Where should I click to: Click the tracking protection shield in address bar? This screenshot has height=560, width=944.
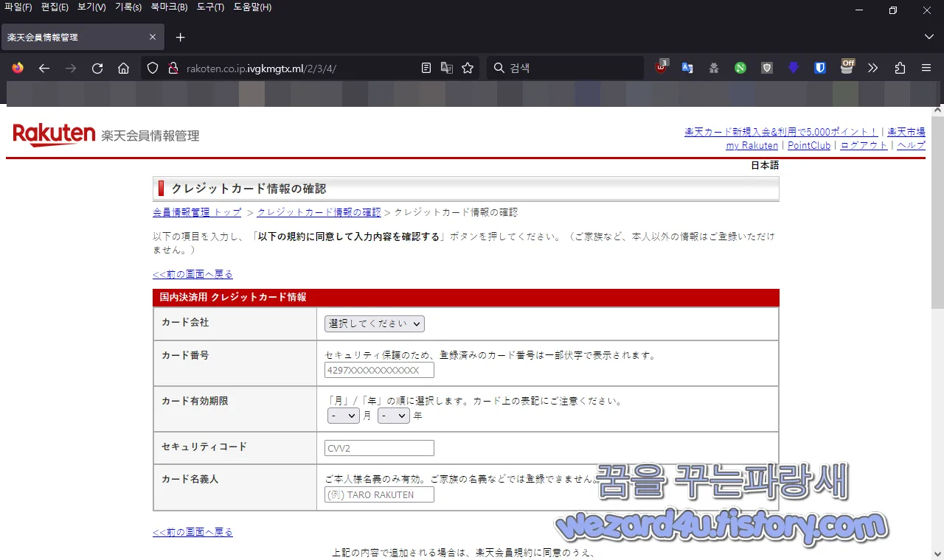[153, 68]
